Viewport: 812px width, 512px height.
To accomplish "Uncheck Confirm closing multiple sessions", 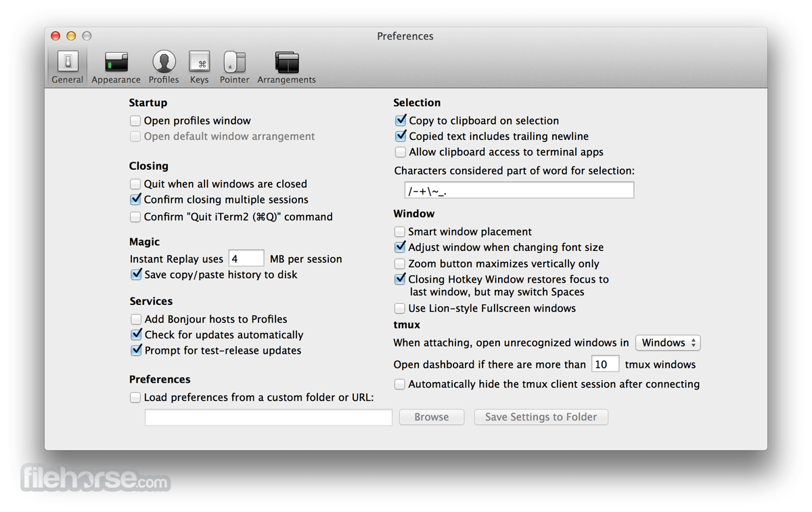I will click(135, 200).
